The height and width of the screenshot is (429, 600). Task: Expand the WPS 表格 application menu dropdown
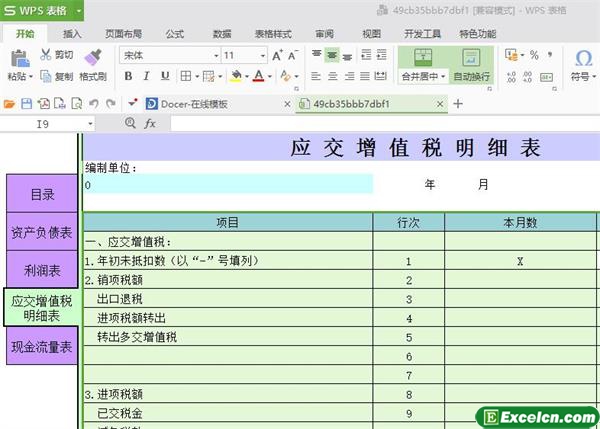pos(77,10)
